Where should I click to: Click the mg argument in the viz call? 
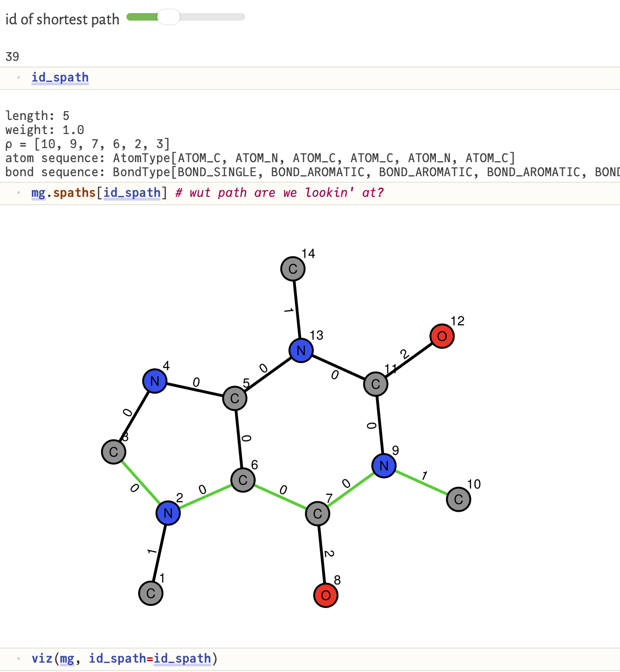(66, 658)
